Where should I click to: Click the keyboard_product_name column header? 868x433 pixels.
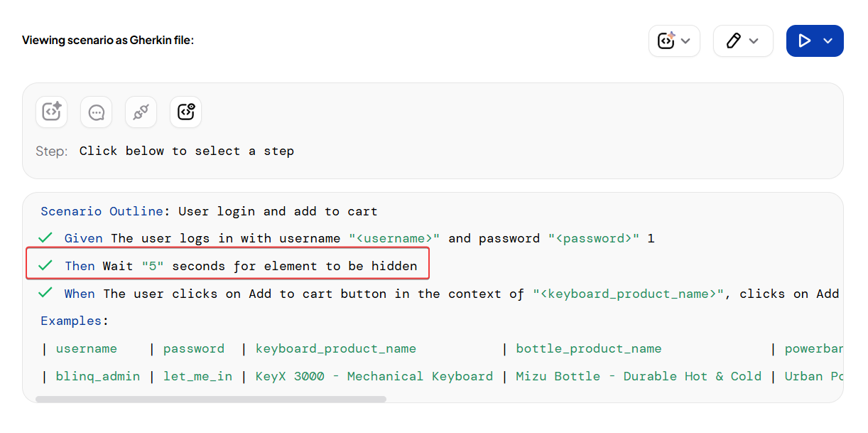click(335, 348)
